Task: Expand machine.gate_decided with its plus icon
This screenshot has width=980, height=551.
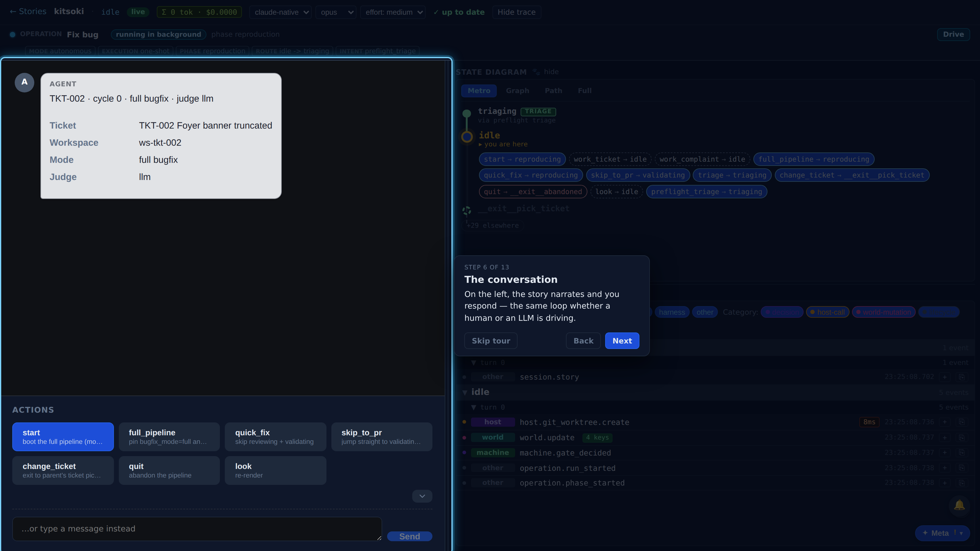Action: [x=944, y=452]
